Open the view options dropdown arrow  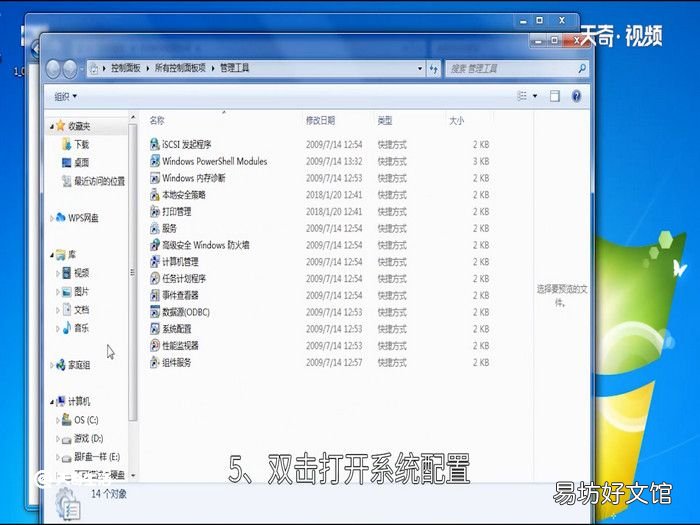(x=535, y=96)
